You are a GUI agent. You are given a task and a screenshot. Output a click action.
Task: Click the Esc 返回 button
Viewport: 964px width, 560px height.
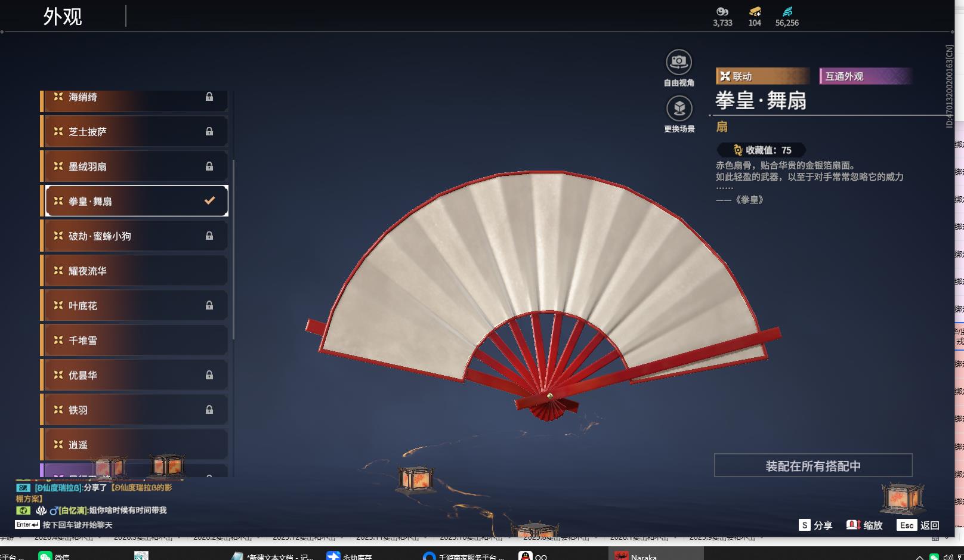point(918,525)
